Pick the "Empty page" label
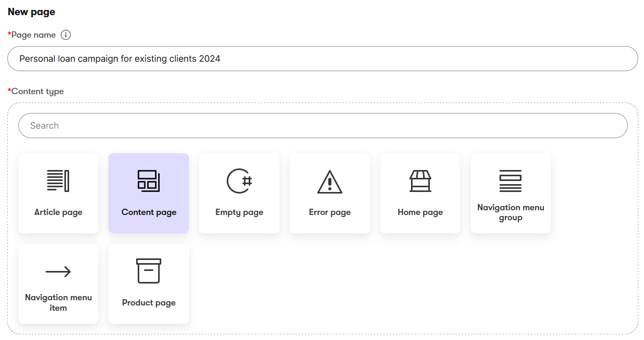 click(239, 212)
